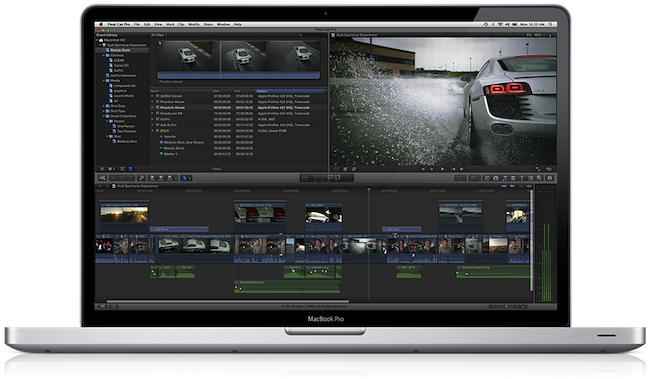This screenshot has width=651, height=379.
Task: Expand the ALEXA Sunset clip row
Action: pyautogui.click(x=152, y=96)
